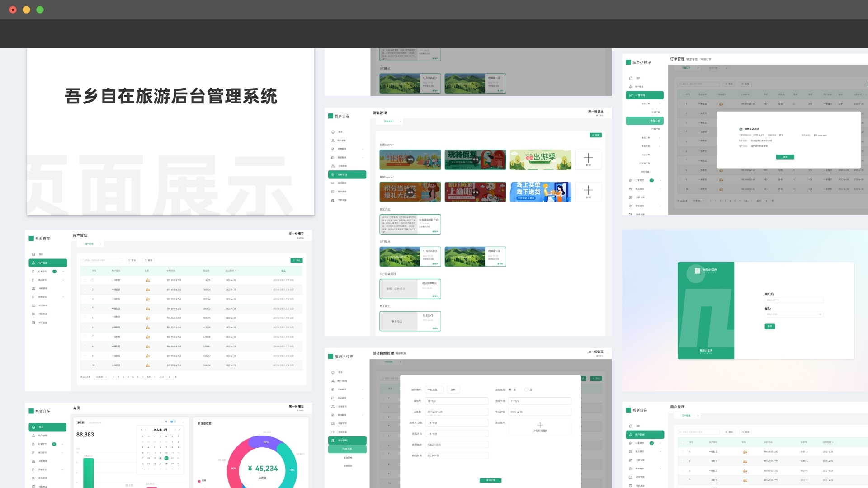The height and width of the screenshot is (488, 868).
Task: Expand 订单管理 chevron in 图书捐赠管理 screen sidebar
Action: pos(362,389)
